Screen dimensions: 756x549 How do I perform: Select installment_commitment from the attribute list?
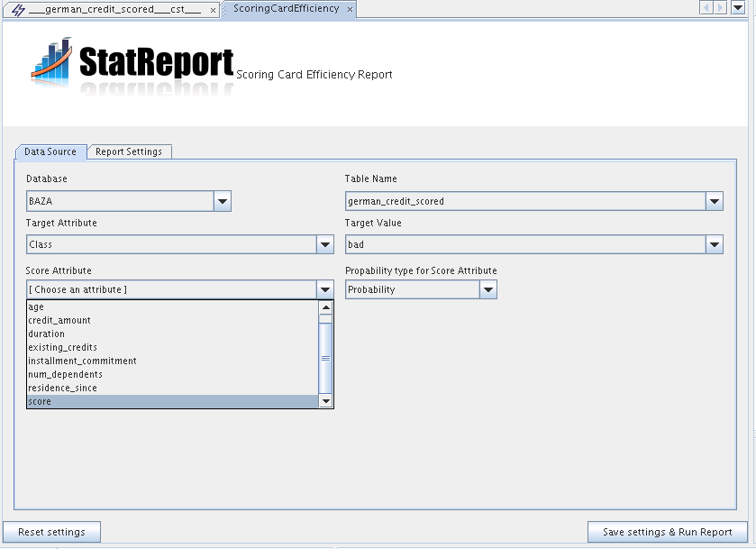tap(173, 361)
